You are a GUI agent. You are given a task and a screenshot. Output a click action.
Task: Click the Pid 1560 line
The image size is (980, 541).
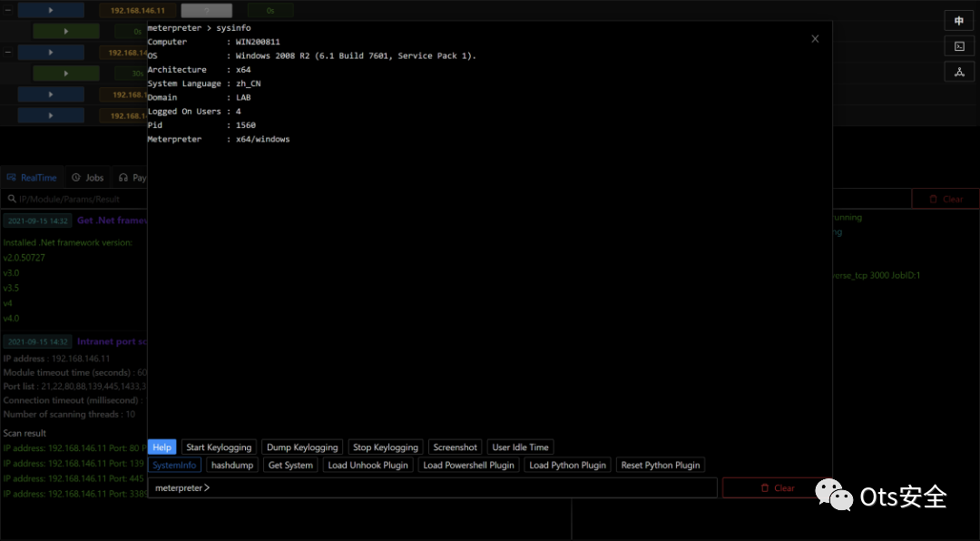(x=201, y=125)
